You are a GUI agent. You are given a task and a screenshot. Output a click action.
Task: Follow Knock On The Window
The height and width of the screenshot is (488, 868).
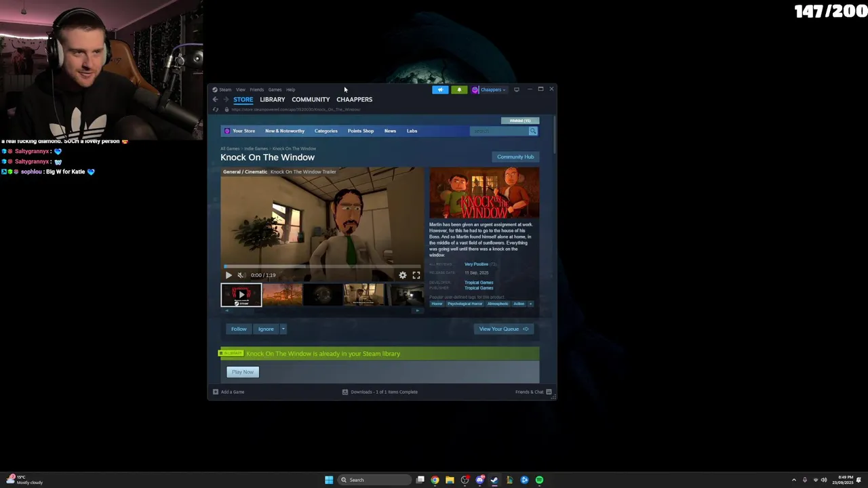coord(239,329)
